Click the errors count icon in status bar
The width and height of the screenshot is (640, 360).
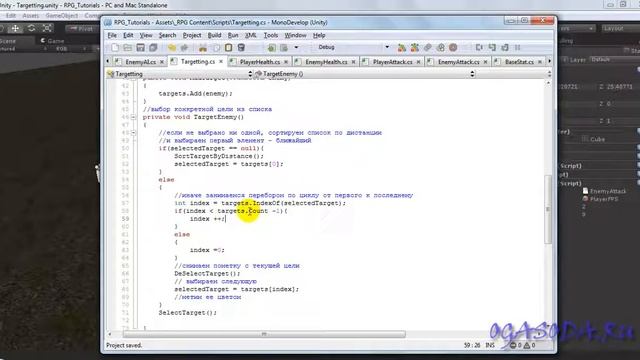point(513,345)
